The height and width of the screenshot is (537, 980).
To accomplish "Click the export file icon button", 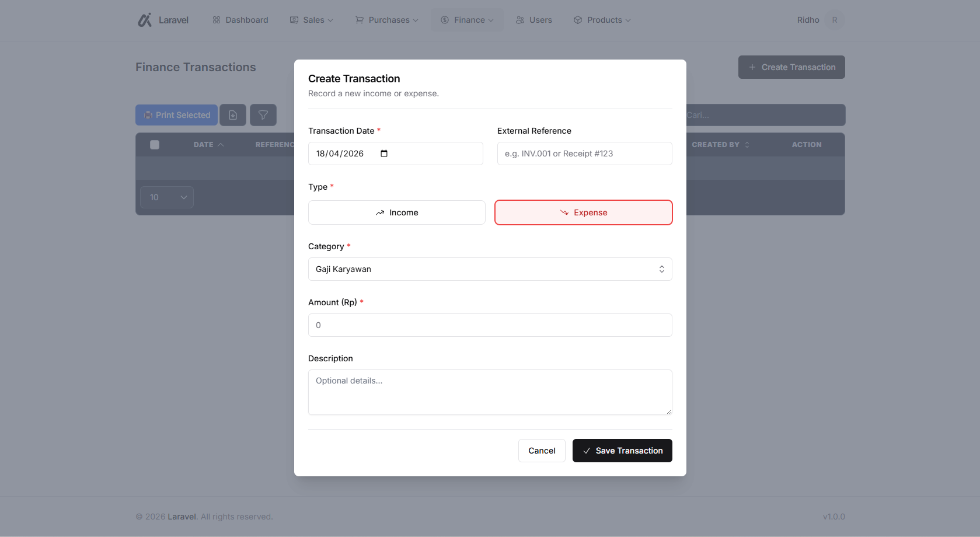I will [233, 115].
